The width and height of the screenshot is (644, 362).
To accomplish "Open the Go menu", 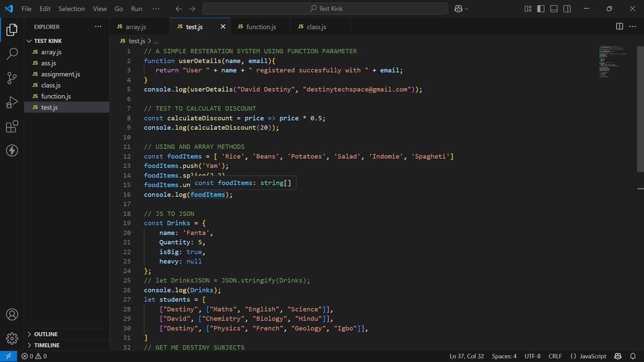I will coord(119,9).
